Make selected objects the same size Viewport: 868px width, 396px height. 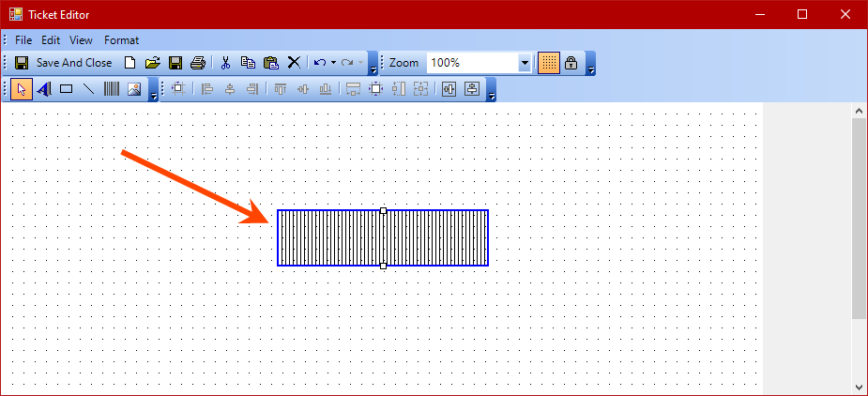pyautogui.click(x=421, y=88)
